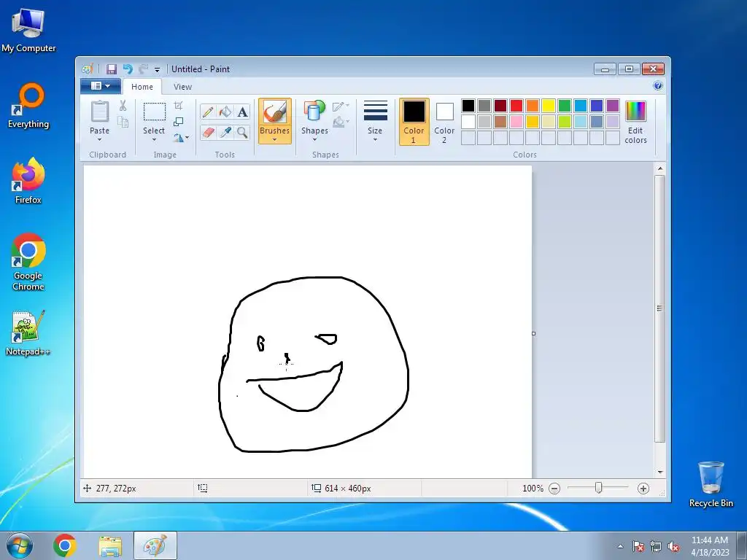Click the Windows Start button

20,545
